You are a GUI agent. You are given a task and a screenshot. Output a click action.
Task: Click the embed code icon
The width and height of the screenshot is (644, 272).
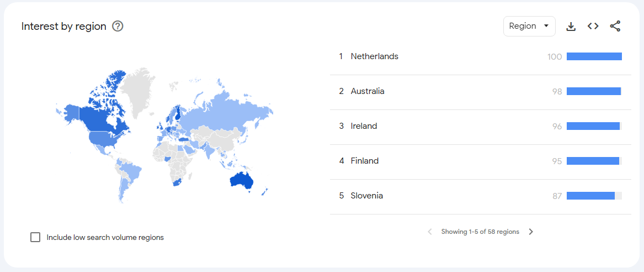point(593,27)
